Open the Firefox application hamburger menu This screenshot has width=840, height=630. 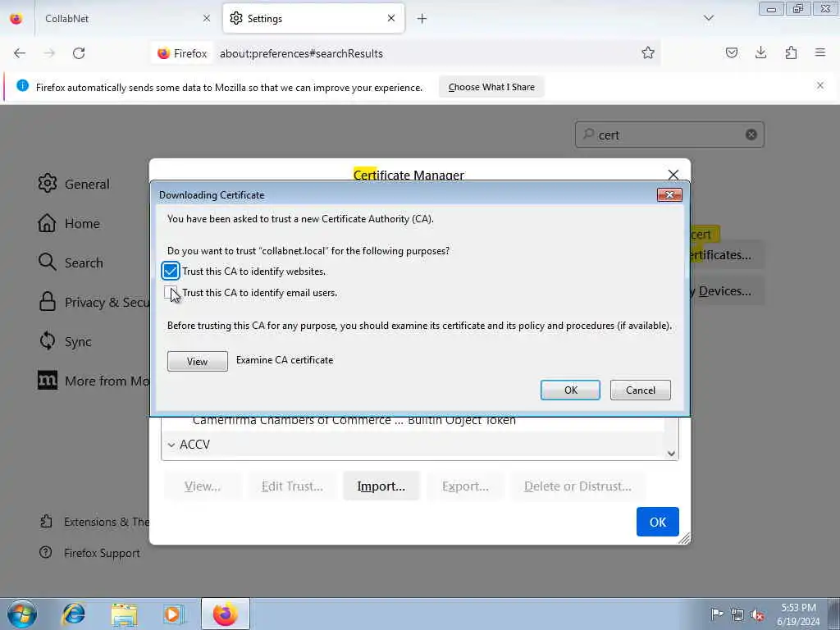pos(820,52)
